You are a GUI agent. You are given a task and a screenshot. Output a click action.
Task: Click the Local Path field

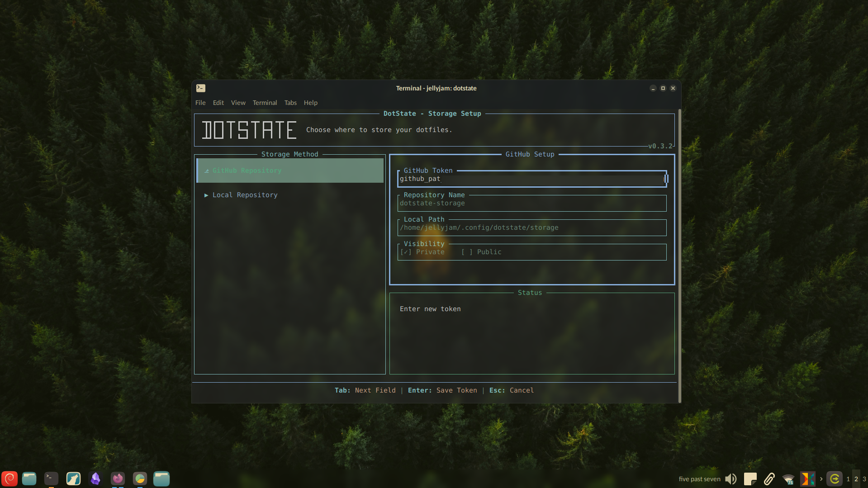coord(532,227)
